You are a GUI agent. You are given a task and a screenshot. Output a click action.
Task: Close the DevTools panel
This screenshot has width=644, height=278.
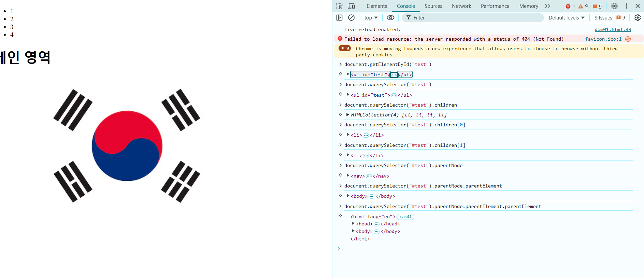(x=638, y=6)
